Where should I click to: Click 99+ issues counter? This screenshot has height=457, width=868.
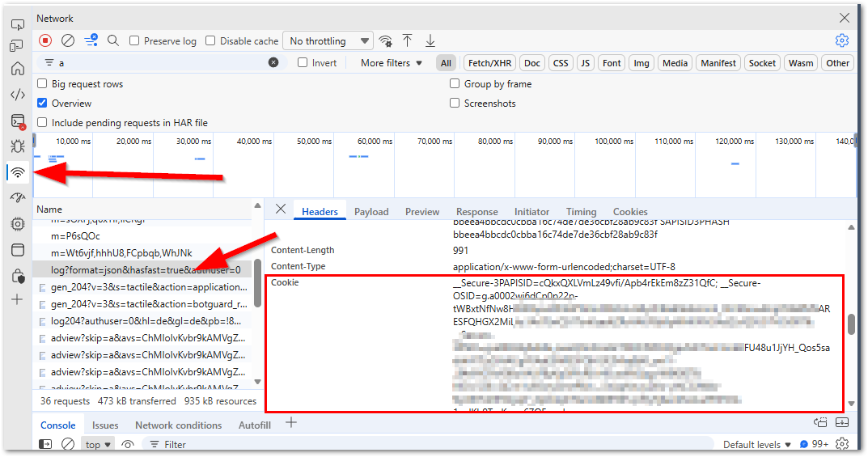point(815,444)
